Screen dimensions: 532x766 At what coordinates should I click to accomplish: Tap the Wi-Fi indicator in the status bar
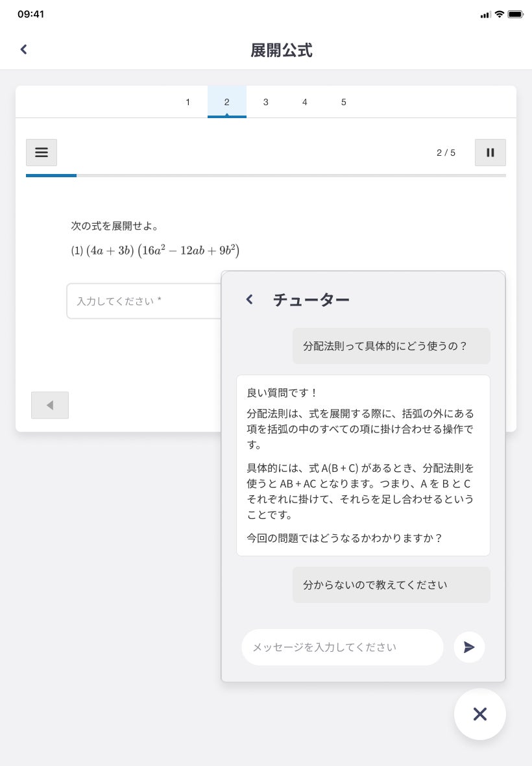498,13
